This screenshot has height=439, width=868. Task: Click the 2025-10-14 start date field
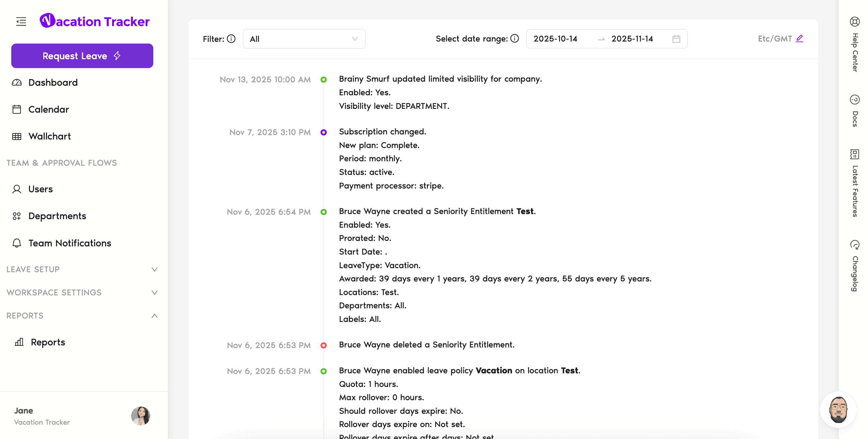tap(555, 39)
